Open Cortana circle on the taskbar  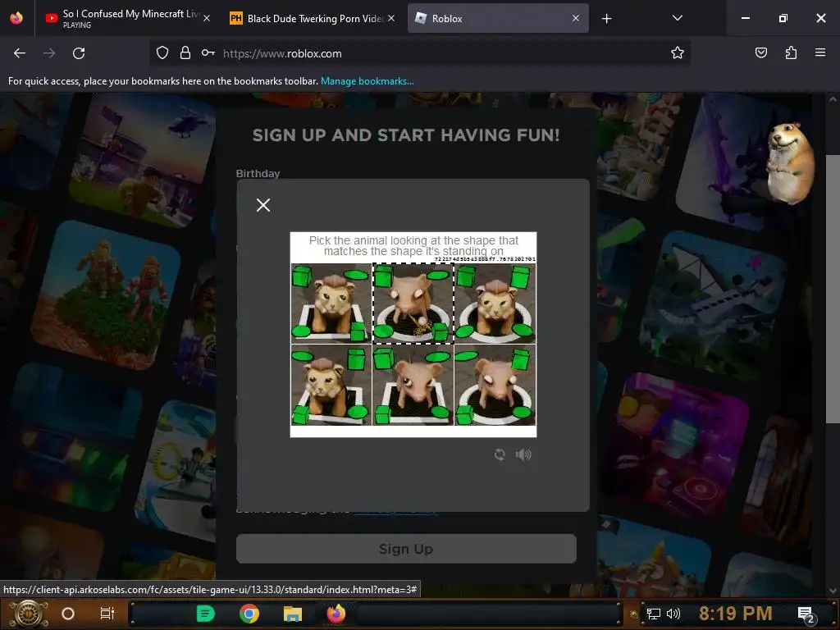(x=68, y=614)
